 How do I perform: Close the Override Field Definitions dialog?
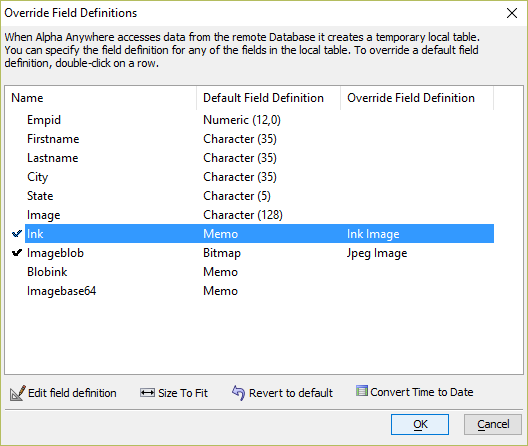[512, 13]
